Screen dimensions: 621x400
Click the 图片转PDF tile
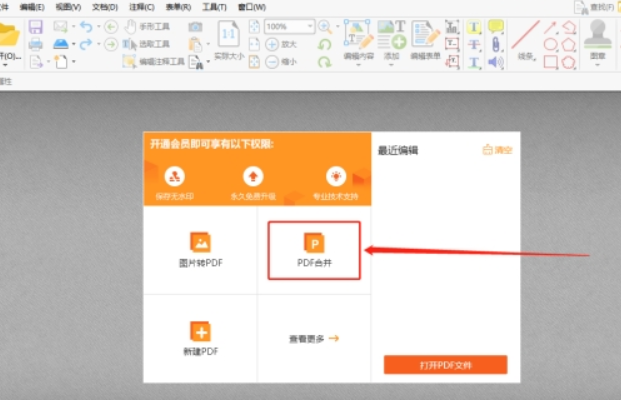(x=200, y=250)
